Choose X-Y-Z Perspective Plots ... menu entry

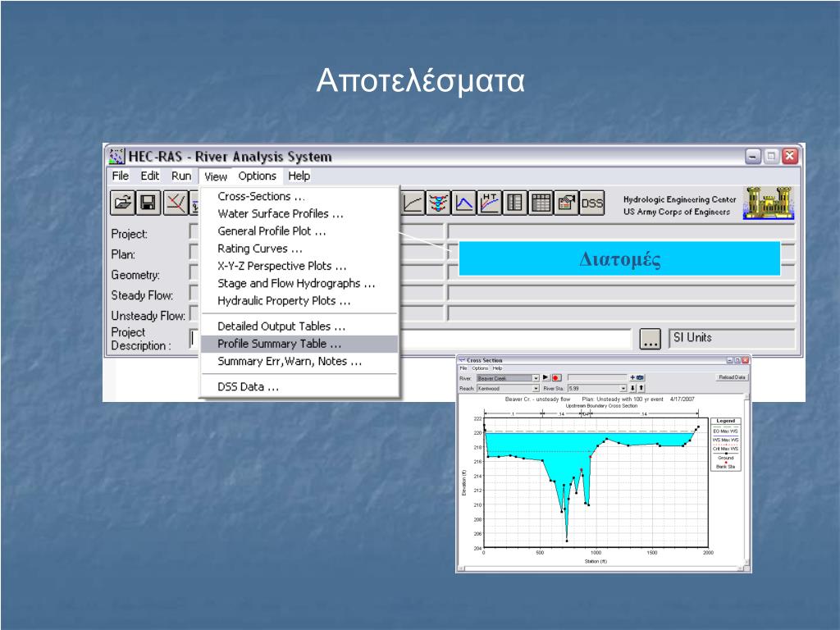coord(299,266)
